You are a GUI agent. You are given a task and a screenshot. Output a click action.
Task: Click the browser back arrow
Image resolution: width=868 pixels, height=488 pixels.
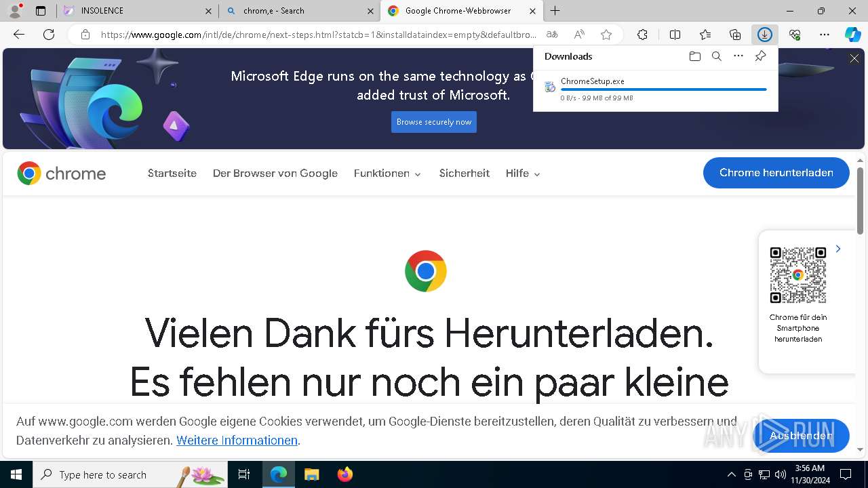19,35
